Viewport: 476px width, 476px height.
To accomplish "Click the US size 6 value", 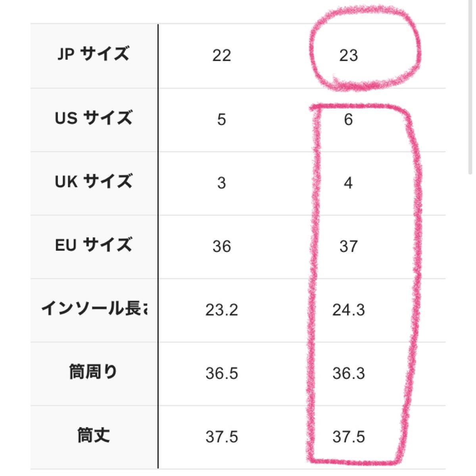I will (x=348, y=119).
